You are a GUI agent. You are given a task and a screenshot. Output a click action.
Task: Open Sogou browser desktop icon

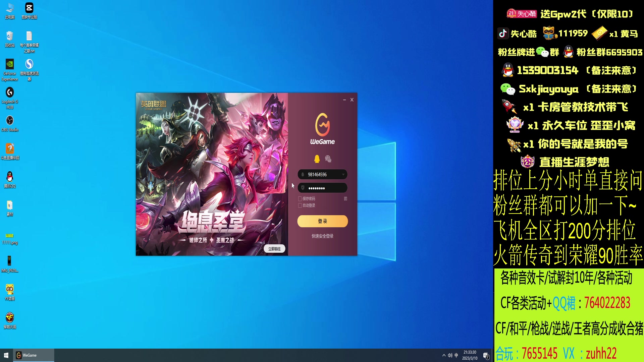pos(29,70)
